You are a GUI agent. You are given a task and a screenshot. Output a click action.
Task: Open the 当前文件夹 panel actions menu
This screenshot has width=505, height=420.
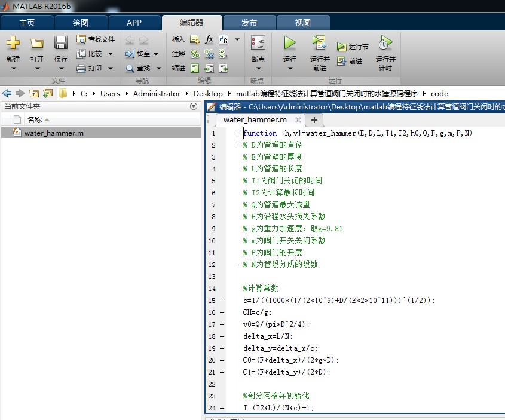pyautogui.click(x=194, y=106)
